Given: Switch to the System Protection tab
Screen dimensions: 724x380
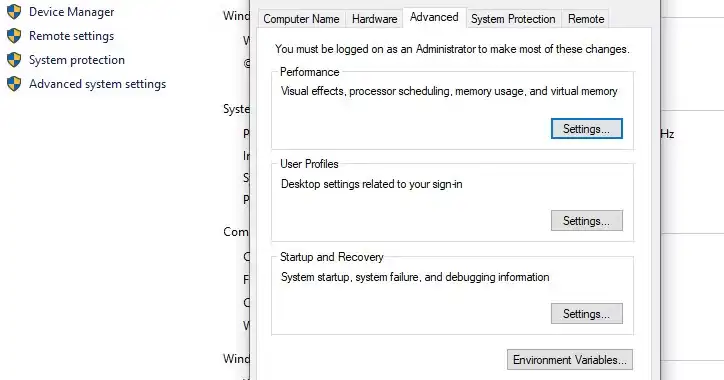Looking at the screenshot, I should pos(513,19).
